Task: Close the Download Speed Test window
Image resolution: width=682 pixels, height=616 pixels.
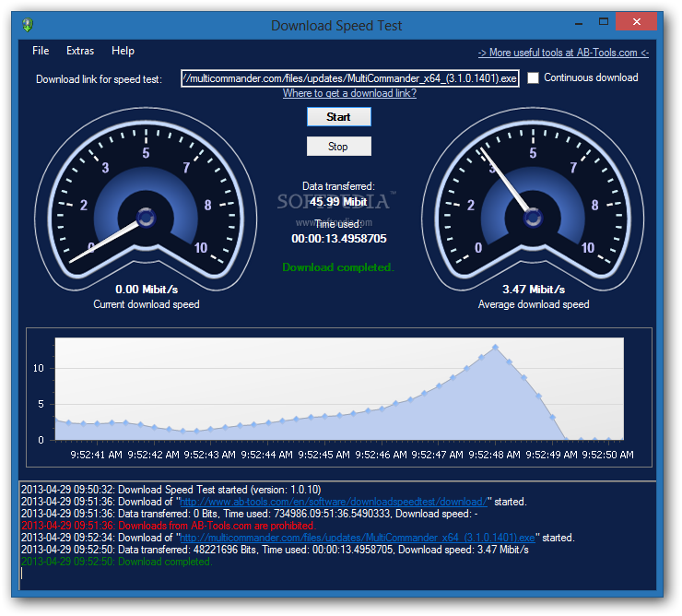Action: click(636, 21)
